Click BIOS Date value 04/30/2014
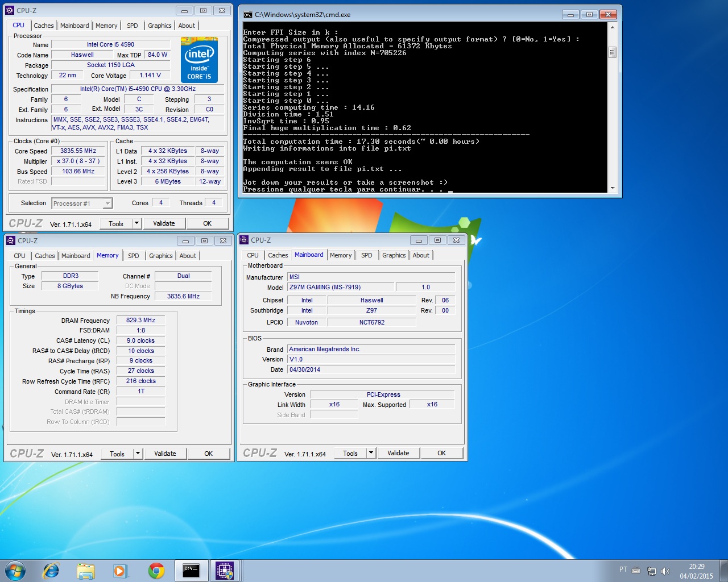 tap(371, 369)
